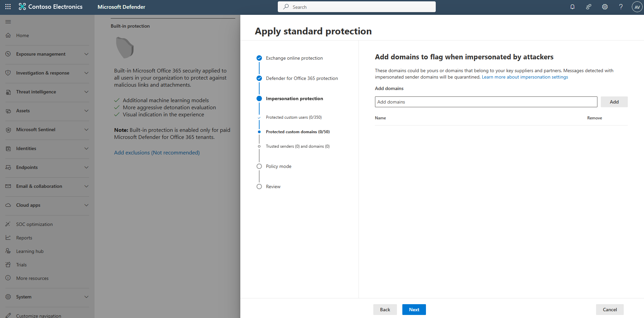Expand Identities chevron
This screenshot has width=644, height=318.
pos(86,148)
